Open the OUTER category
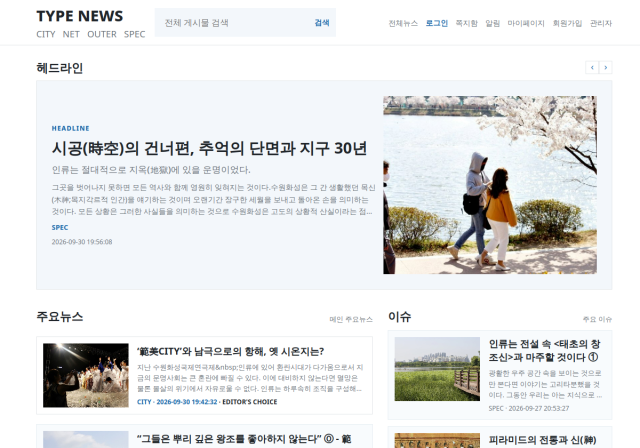This screenshot has height=448, width=640. (102, 34)
